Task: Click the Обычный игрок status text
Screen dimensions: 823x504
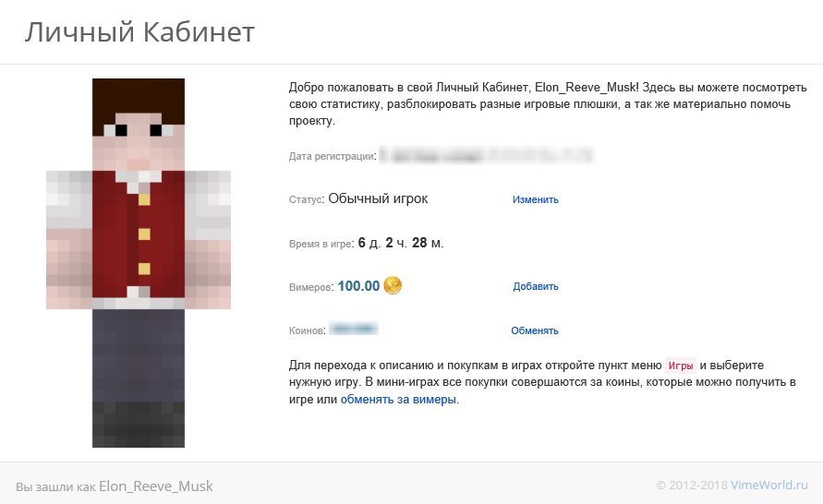Action: click(x=378, y=198)
